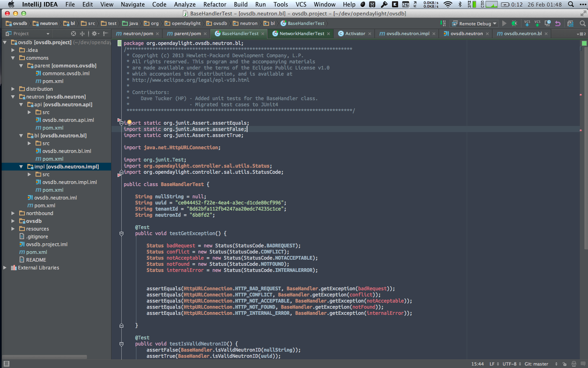Open the VCS menu
The height and width of the screenshot is (368, 588).
301,4
